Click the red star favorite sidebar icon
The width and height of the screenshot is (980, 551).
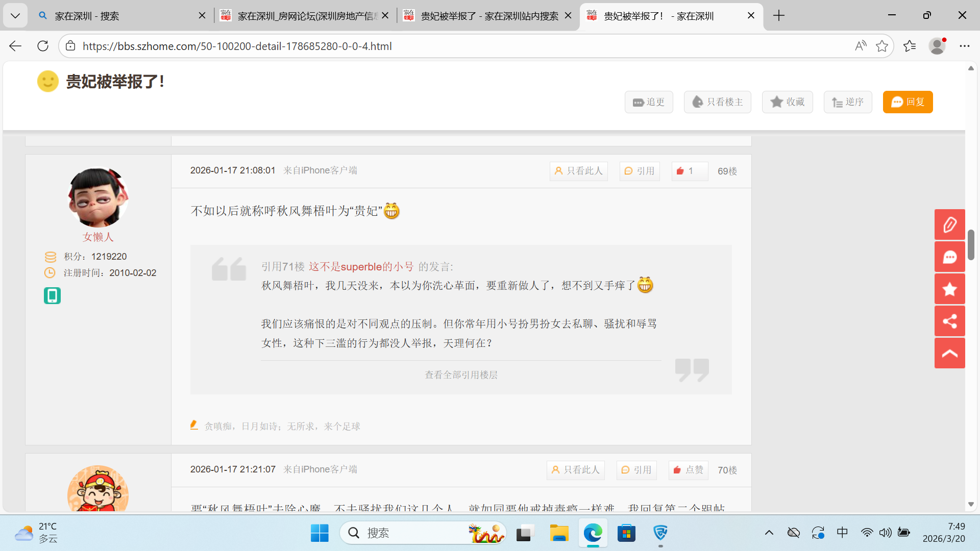click(949, 289)
